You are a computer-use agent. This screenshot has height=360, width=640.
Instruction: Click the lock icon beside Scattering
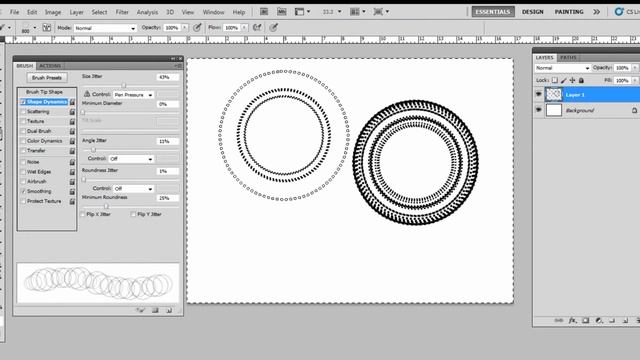pyautogui.click(x=72, y=111)
